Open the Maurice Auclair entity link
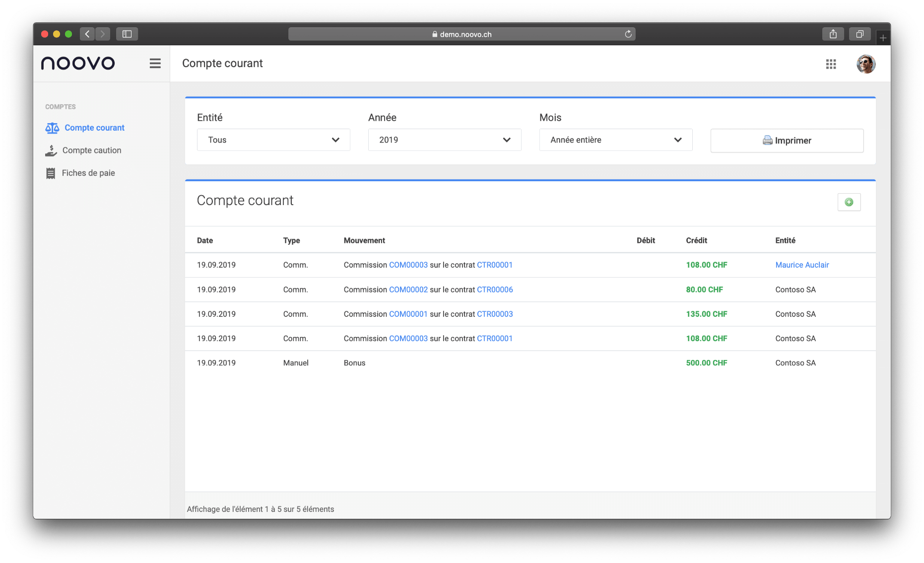 [802, 265]
